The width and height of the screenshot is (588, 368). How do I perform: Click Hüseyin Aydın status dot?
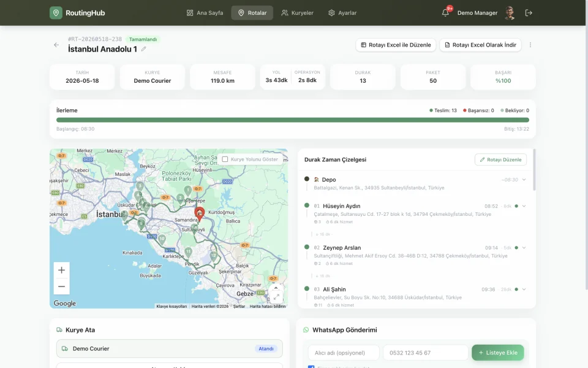[516, 206]
